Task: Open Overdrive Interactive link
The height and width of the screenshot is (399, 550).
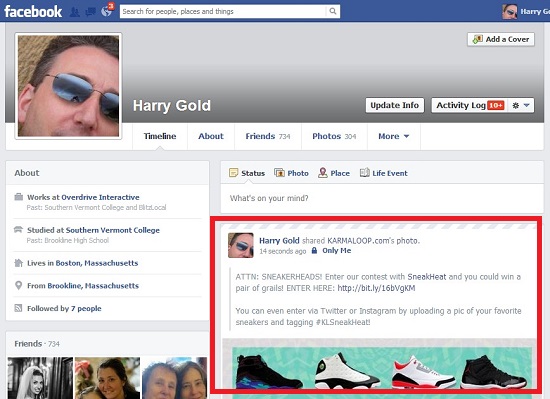Action: tap(100, 197)
